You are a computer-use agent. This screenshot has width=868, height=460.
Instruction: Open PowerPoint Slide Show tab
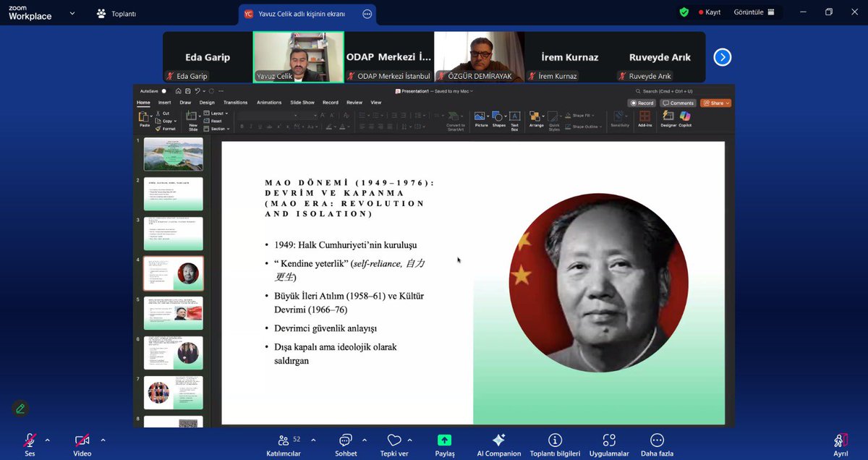[302, 103]
